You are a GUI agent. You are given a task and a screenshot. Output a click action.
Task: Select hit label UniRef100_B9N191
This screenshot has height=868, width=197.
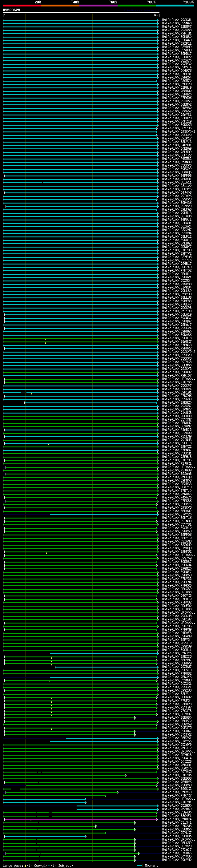pyautogui.click(x=177, y=392)
